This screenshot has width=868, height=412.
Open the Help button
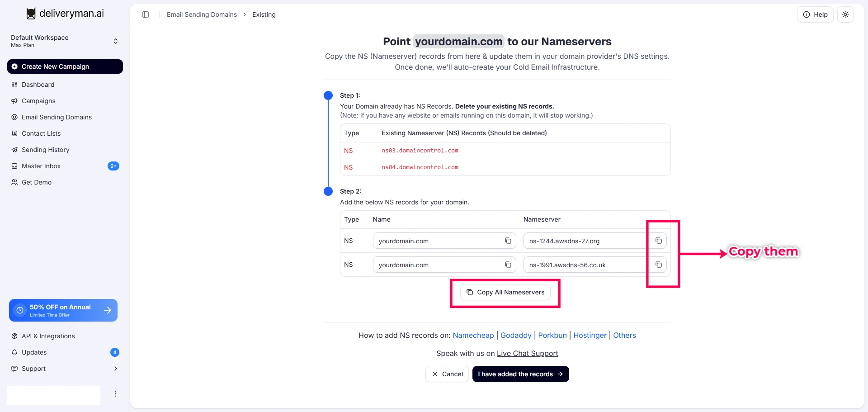815,14
